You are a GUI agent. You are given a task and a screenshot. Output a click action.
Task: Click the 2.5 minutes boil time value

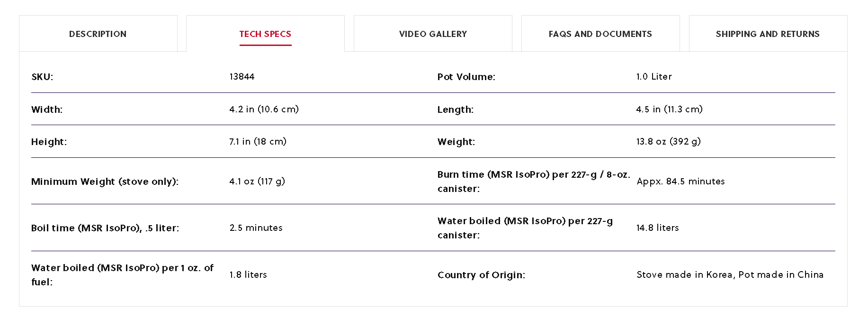click(256, 228)
